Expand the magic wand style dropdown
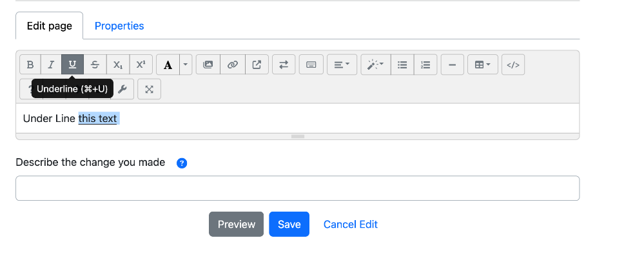The width and height of the screenshot is (644, 253). click(x=376, y=65)
